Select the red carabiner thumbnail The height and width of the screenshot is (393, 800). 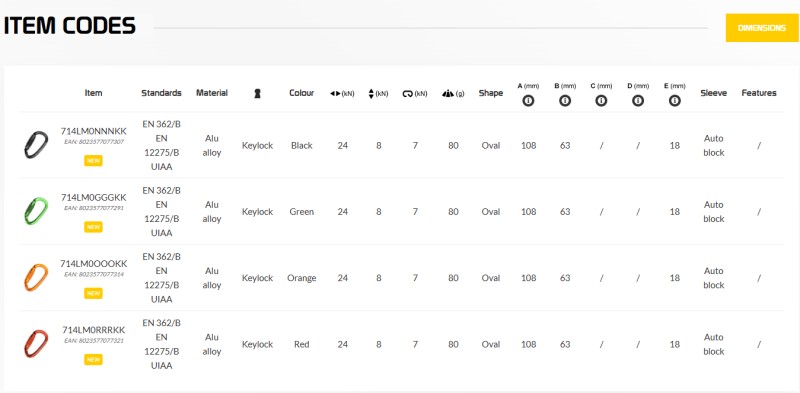coord(36,343)
